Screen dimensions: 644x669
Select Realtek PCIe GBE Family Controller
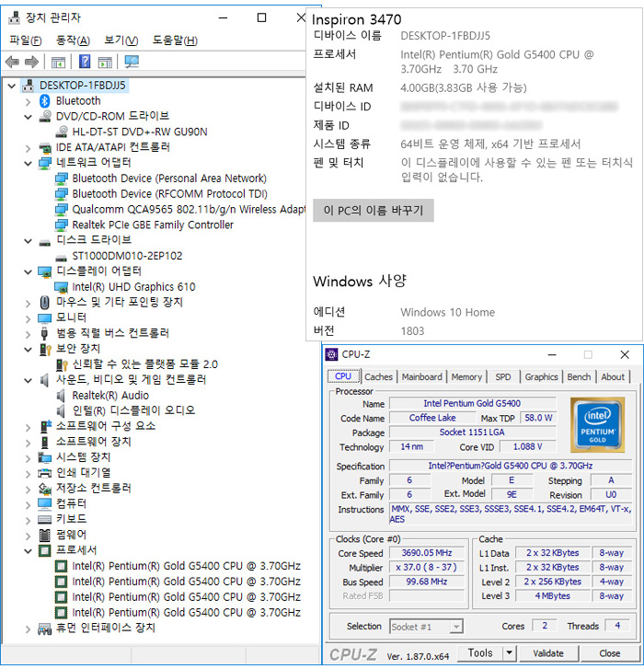(x=153, y=225)
